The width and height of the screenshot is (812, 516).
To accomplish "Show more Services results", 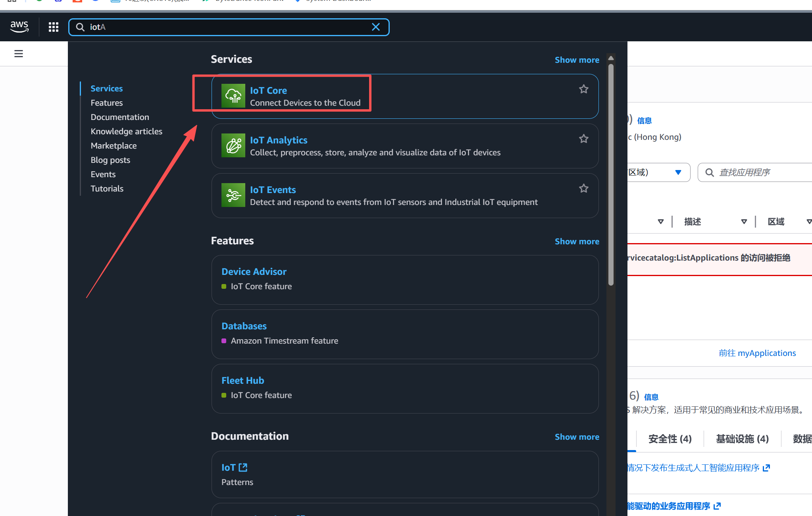I will tap(577, 60).
